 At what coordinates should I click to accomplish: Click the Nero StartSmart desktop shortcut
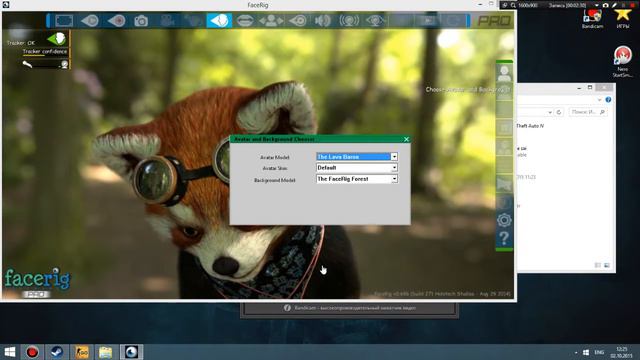[622, 61]
